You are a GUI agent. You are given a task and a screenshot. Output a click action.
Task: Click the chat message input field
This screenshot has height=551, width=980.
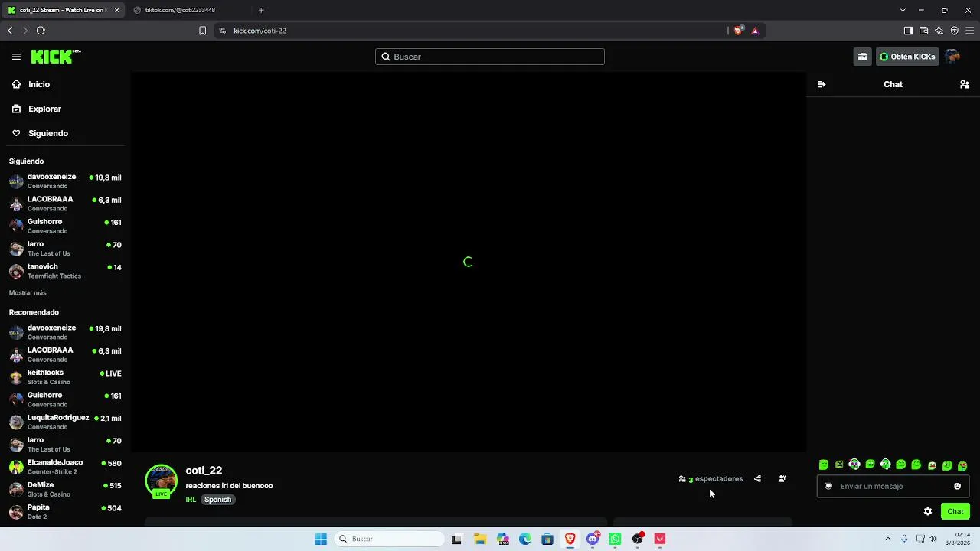pyautogui.click(x=893, y=486)
